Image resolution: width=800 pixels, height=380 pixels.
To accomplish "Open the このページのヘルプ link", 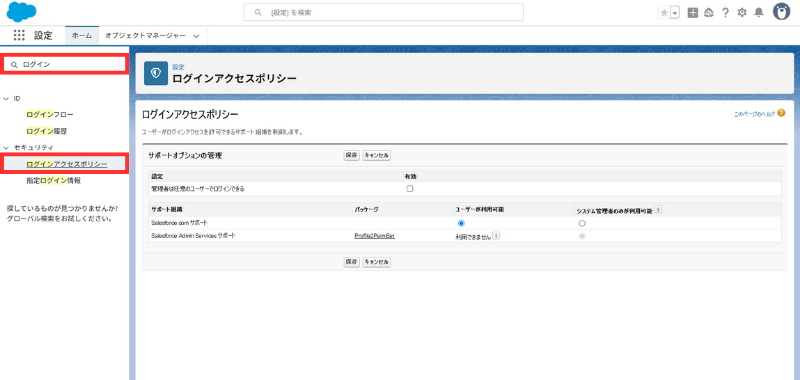I will (x=754, y=114).
